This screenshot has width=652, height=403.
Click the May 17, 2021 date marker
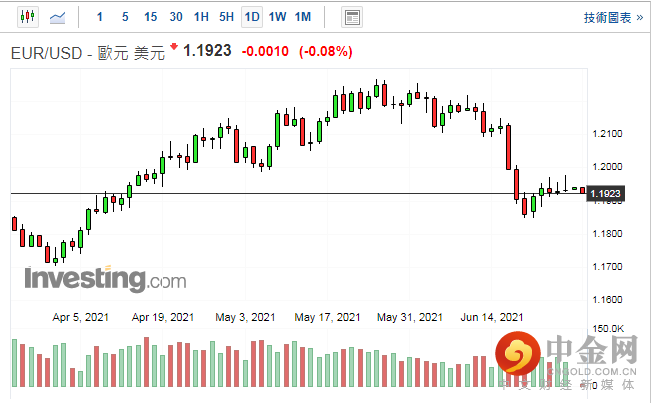(x=327, y=317)
